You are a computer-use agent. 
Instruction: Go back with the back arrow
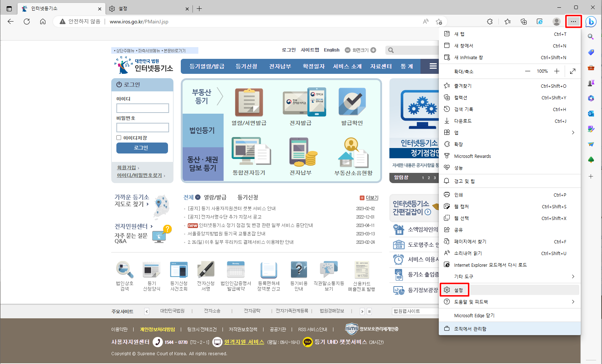coord(11,22)
